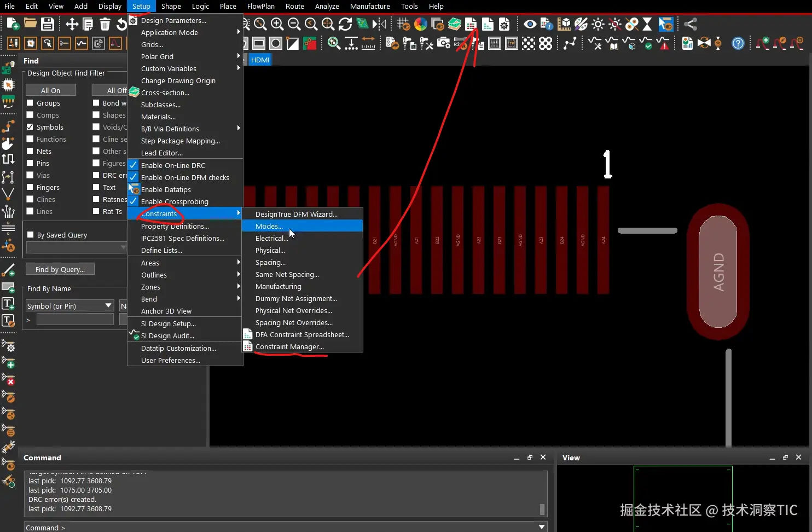Open the Route menu in menu bar
This screenshot has width=812, height=532.
click(294, 6)
